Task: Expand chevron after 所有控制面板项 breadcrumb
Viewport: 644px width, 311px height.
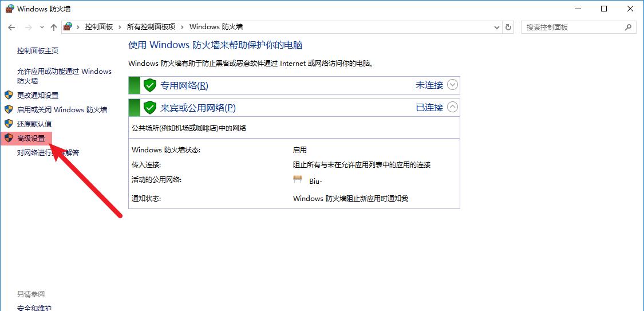Action: point(183,27)
